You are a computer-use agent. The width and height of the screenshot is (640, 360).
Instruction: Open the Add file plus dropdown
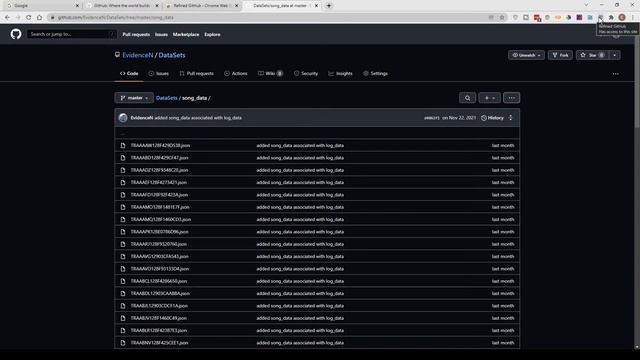489,98
